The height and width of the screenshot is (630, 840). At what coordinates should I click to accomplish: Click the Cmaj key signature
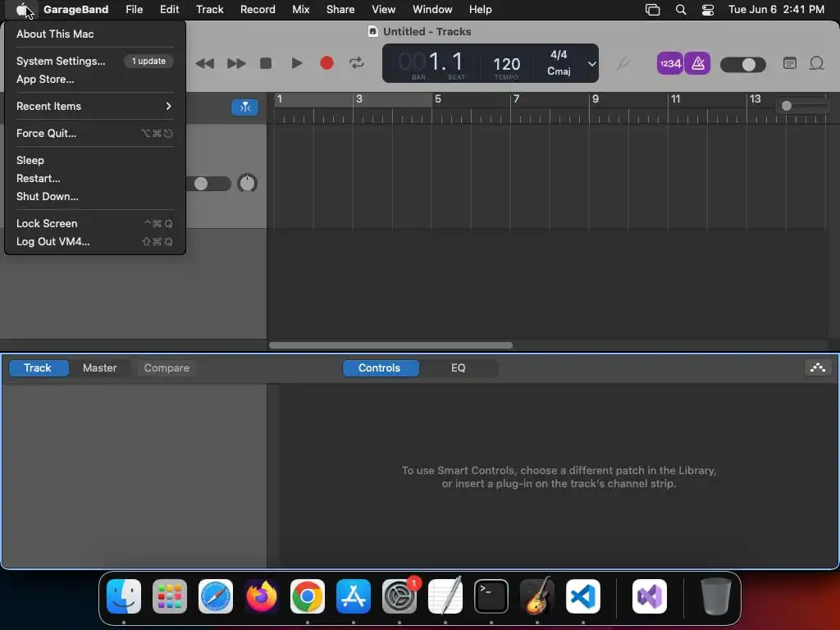coord(558,71)
